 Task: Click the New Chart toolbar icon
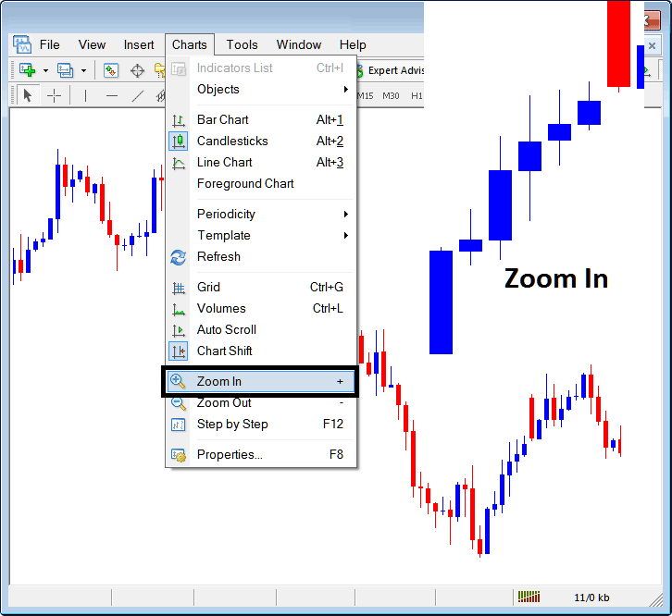[x=28, y=70]
